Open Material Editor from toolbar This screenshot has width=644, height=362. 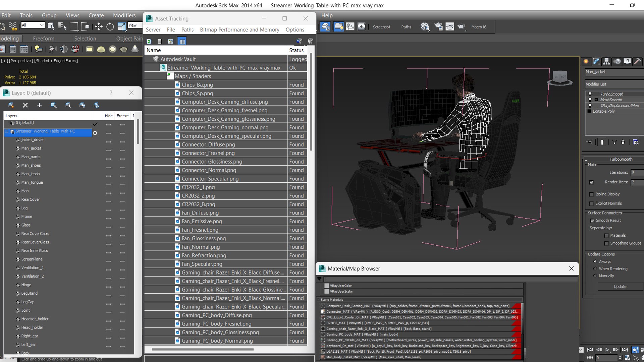click(x=425, y=26)
